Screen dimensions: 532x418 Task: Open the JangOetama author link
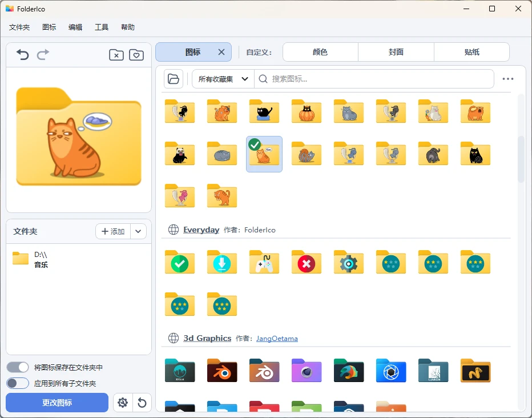(x=277, y=339)
